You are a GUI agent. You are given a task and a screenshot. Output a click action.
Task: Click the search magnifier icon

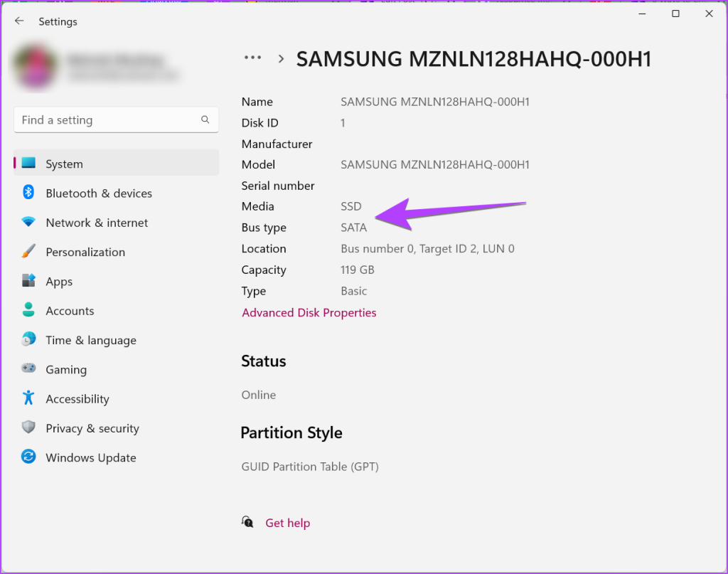pyautogui.click(x=205, y=119)
